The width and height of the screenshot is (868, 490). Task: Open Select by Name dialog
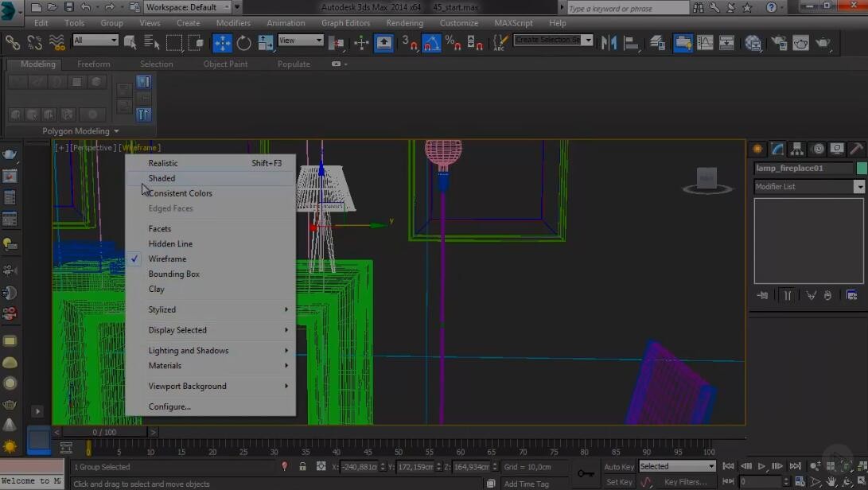151,42
